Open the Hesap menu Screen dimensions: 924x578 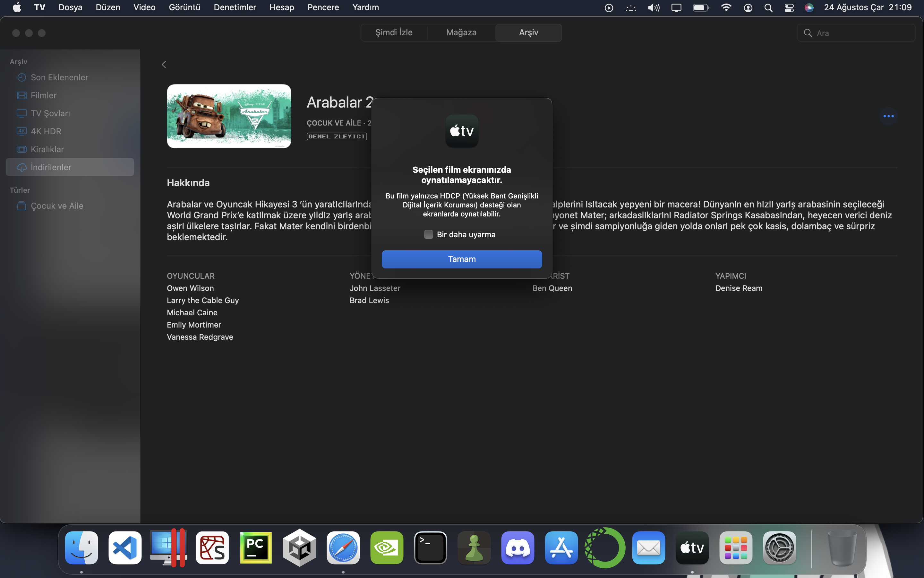[x=282, y=7]
